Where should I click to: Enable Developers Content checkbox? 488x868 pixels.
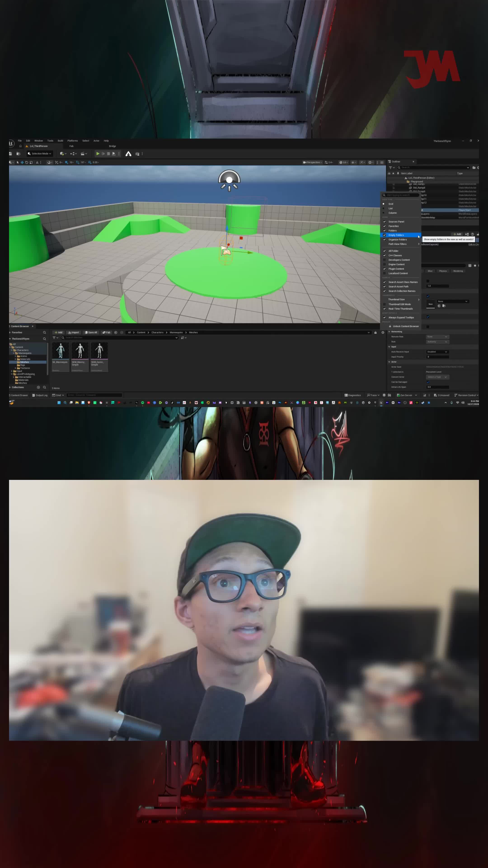click(384, 260)
